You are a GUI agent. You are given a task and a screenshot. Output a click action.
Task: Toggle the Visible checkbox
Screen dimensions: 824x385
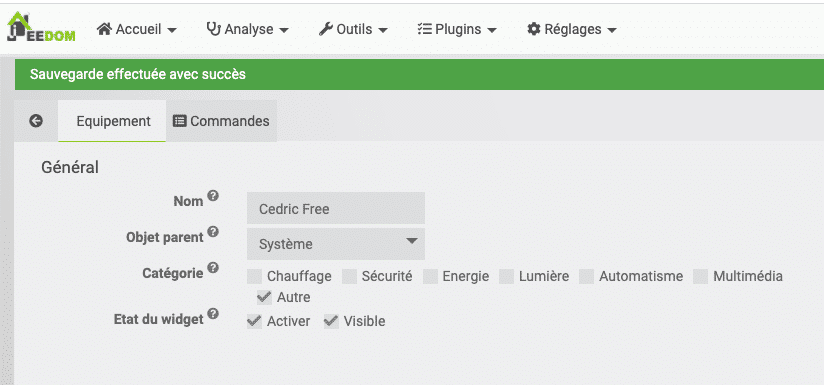[331, 321]
